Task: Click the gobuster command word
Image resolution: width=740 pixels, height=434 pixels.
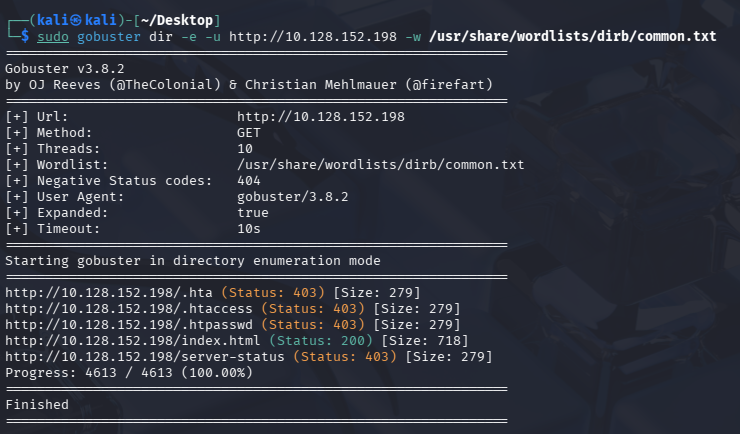Action: (109, 36)
